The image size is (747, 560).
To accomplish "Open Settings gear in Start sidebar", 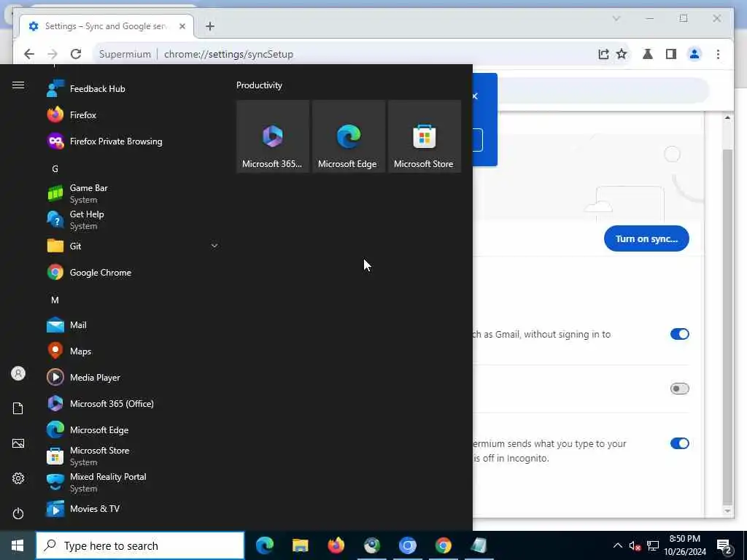I will coord(18,478).
